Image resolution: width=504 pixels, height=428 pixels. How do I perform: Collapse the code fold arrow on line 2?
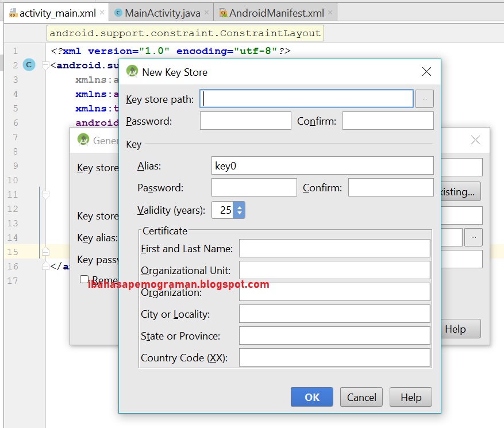(44, 65)
